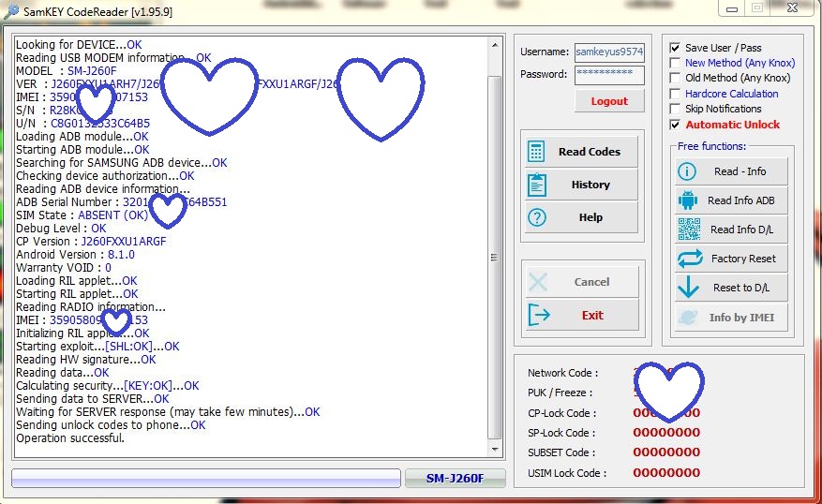Screen dimensions: 822x504
Task: Click model value SM-J260F in the log
Action: point(92,70)
